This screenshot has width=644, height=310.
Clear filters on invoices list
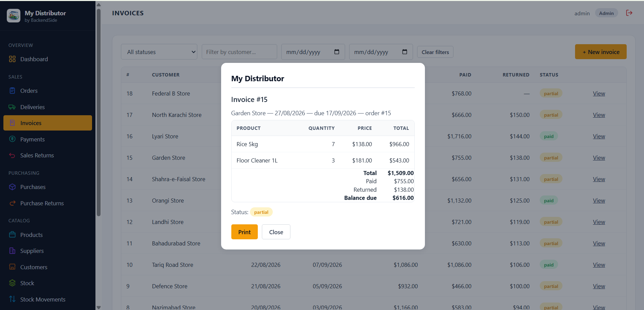tap(435, 52)
